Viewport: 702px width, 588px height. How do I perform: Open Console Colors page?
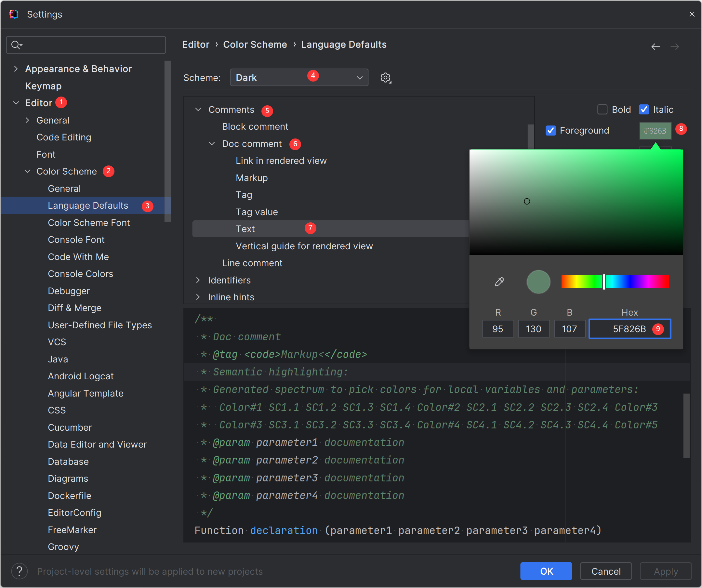81,274
